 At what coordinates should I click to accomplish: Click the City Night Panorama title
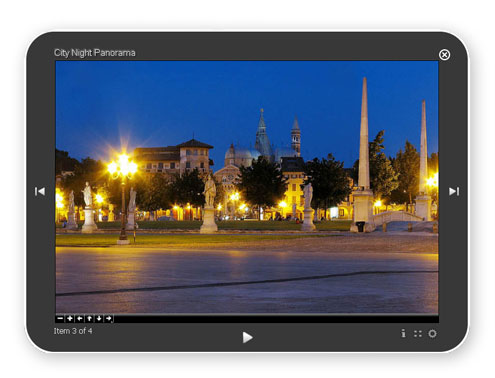coord(95,53)
